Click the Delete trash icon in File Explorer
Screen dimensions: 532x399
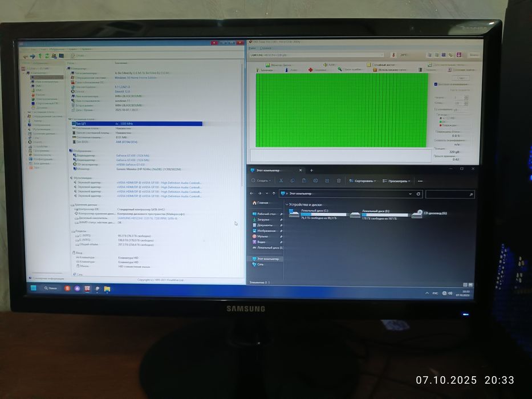[339, 181]
